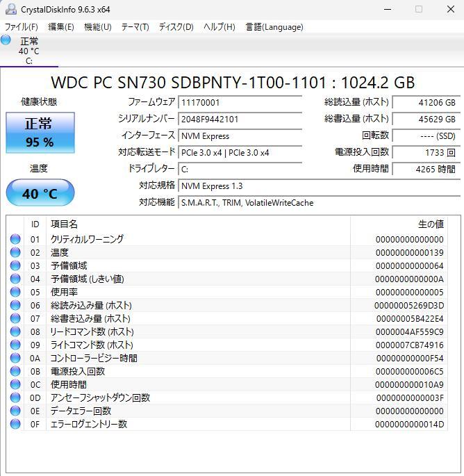Click raw value 0000000000064 for 予備領域
Viewport: 464px width, 476px height.
[409, 266]
